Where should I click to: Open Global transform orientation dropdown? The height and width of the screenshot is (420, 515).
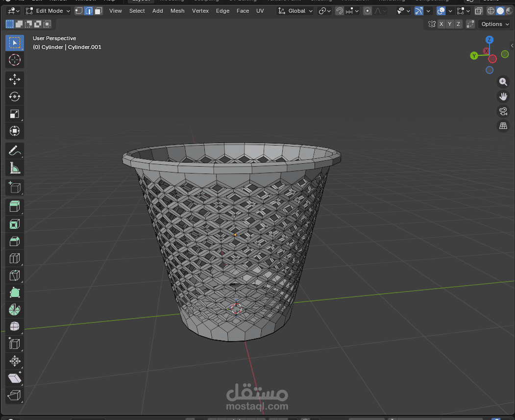(296, 11)
